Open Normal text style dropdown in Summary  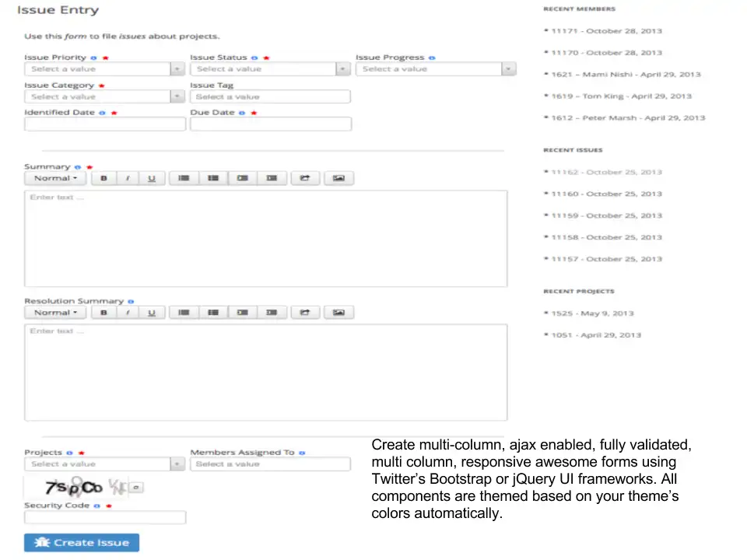[57, 179]
